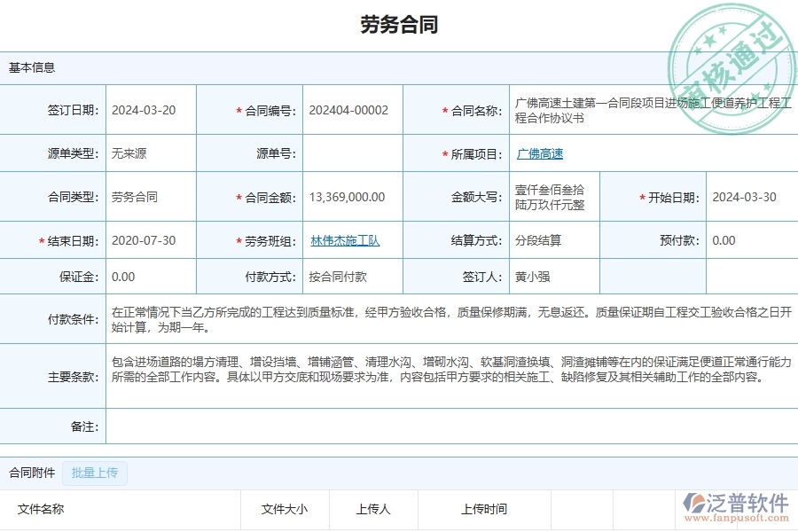Focus the 合同编号 contract number field
798x532 pixels.
point(350,109)
